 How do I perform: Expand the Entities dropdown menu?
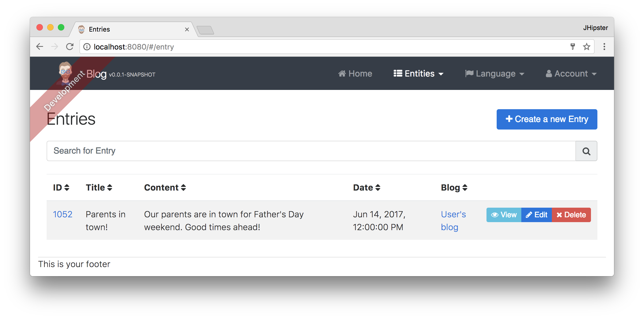tap(417, 74)
